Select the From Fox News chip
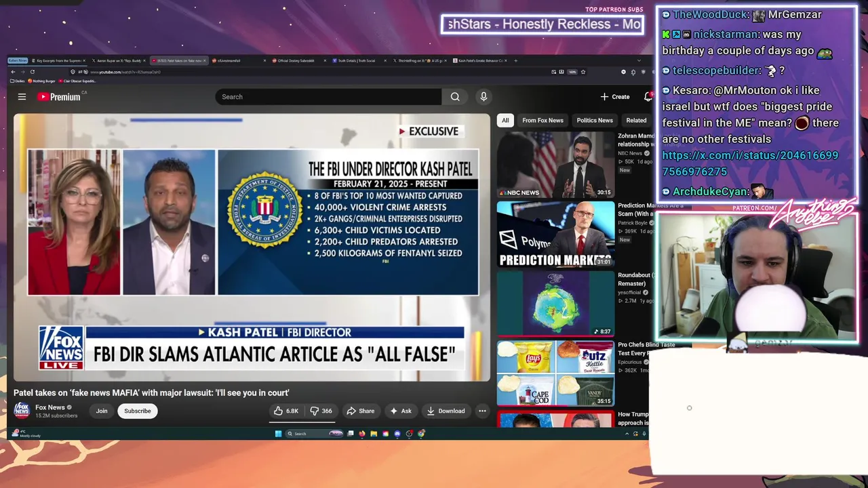The width and height of the screenshot is (868, 488). click(542, 121)
